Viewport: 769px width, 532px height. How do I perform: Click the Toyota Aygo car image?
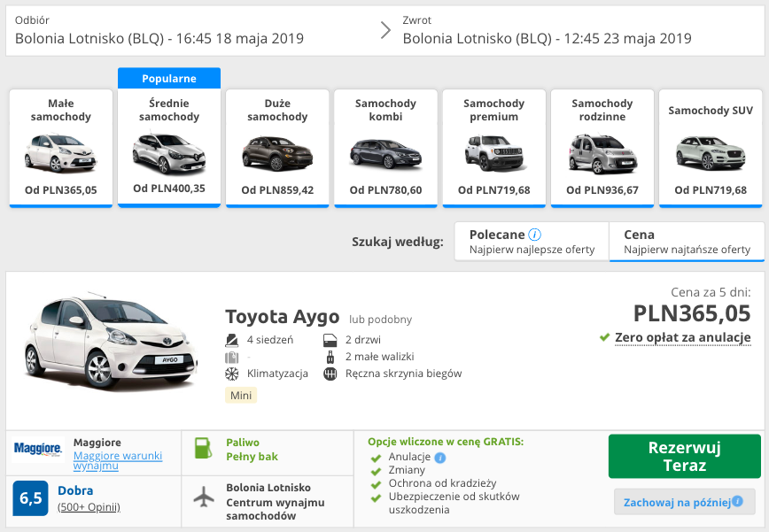(x=112, y=343)
